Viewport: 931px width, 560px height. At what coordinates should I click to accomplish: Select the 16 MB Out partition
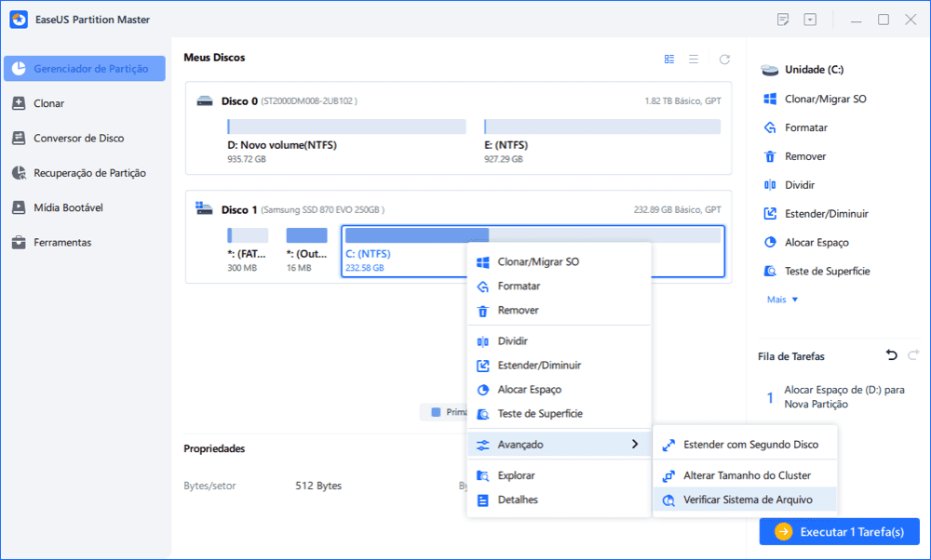pos(306,250)
